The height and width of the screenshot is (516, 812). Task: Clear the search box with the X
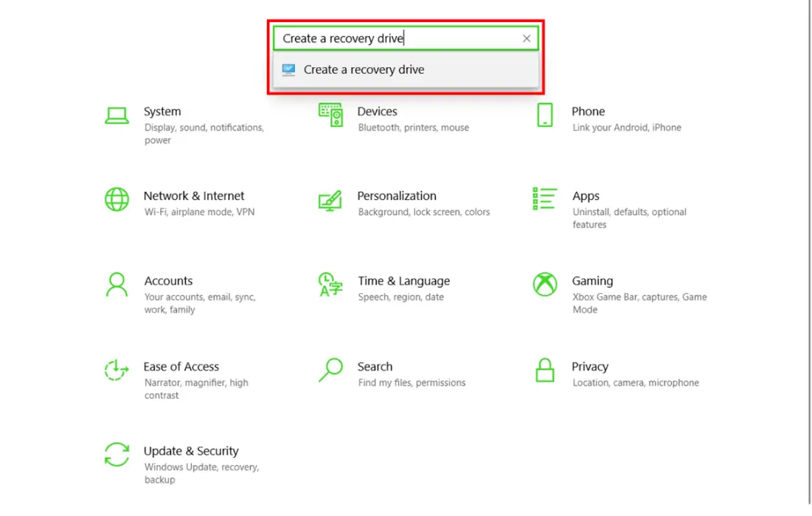(527, 38)
